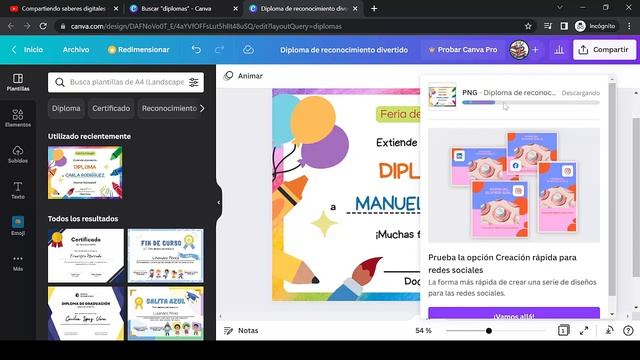
Task: Bookmark this page with star icon
Action: [x=528, y=26]
